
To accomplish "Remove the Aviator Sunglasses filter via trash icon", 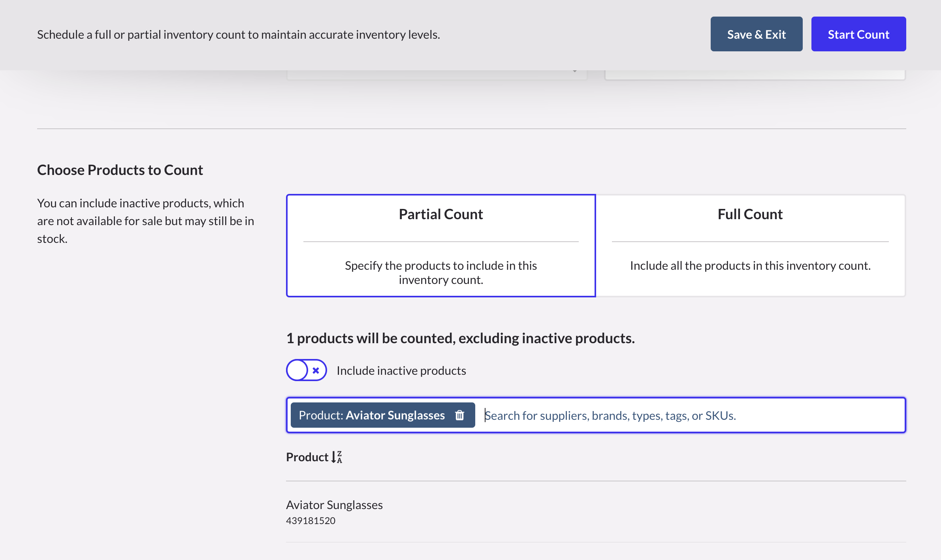I will pyautogui.click(x=459, y=415).
